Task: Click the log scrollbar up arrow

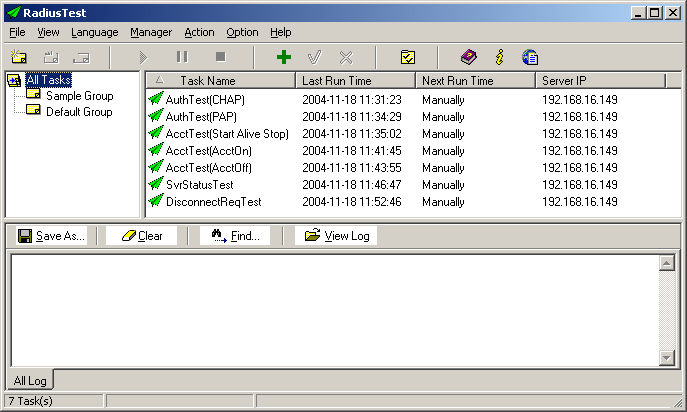Action: pos(666,263)
